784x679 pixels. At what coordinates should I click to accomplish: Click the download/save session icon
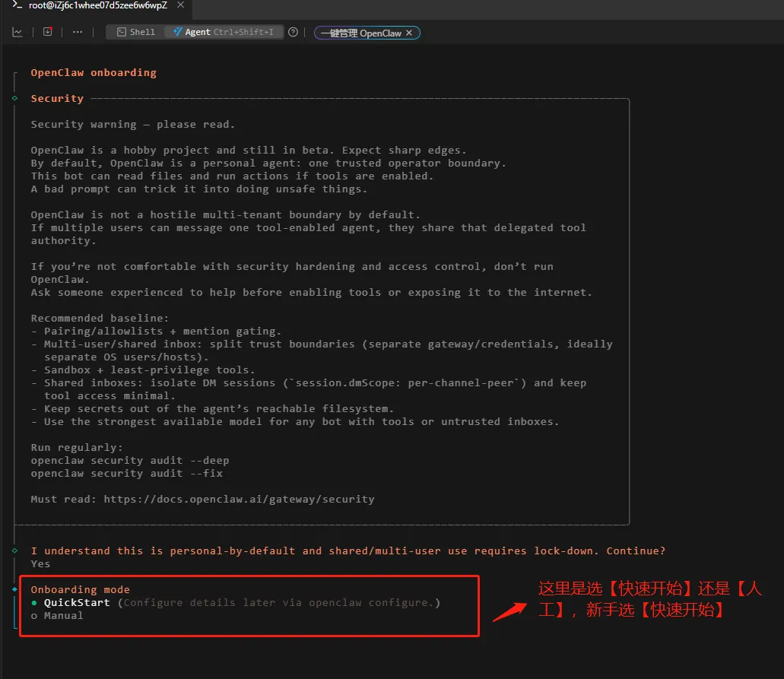point(47,32)
